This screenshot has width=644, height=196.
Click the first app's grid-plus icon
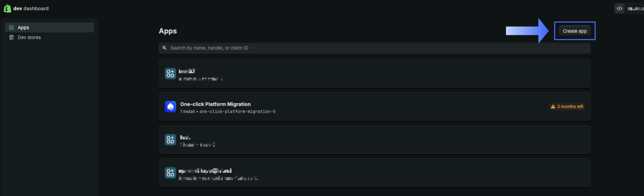click(x=170, y=73)
